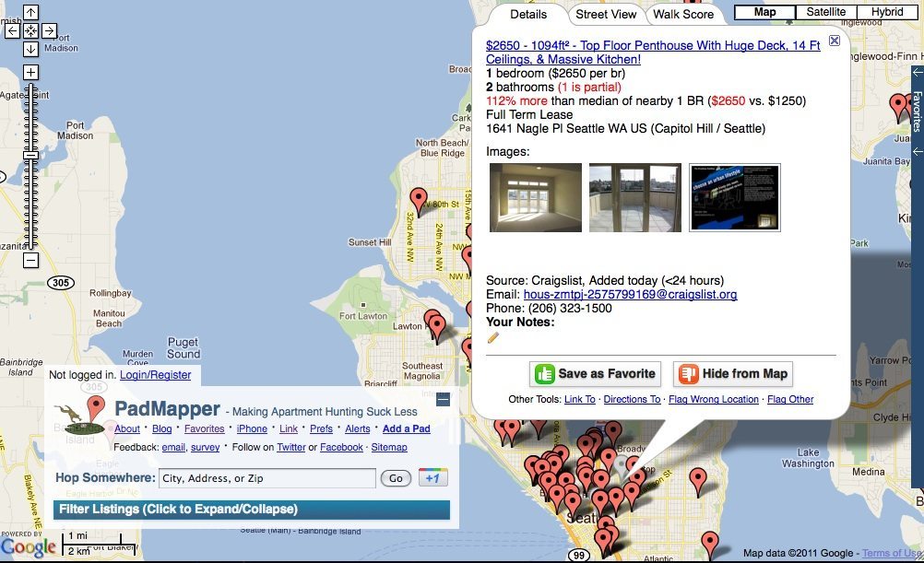Click the Google +1 button
The image size is (924, 563).
pos(432,477)
